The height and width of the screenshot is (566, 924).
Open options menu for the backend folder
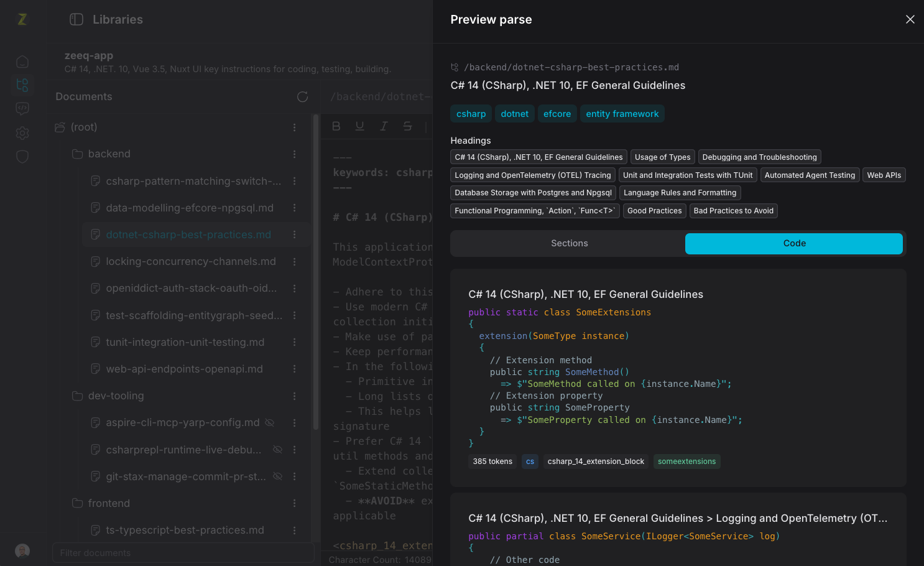coord(295,154)
